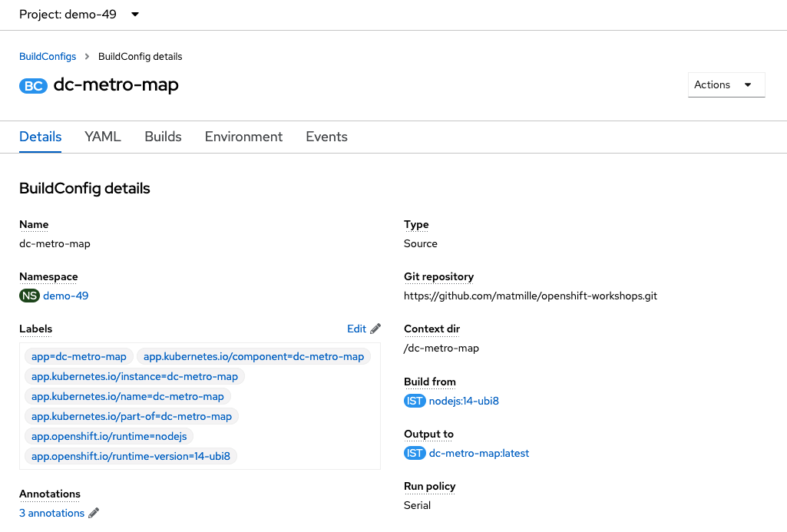Go to the Environment tab

coord(243,137)
